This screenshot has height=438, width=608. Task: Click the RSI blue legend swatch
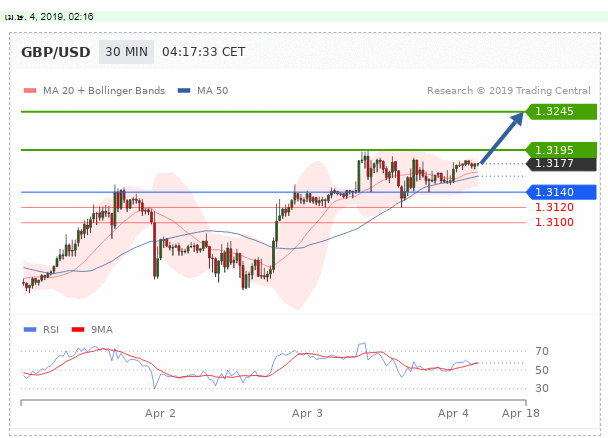pos(30,330)
